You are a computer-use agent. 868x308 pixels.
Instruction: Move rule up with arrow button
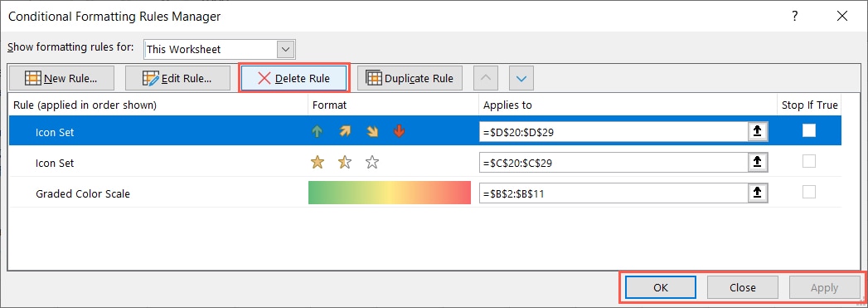point(486,78)
